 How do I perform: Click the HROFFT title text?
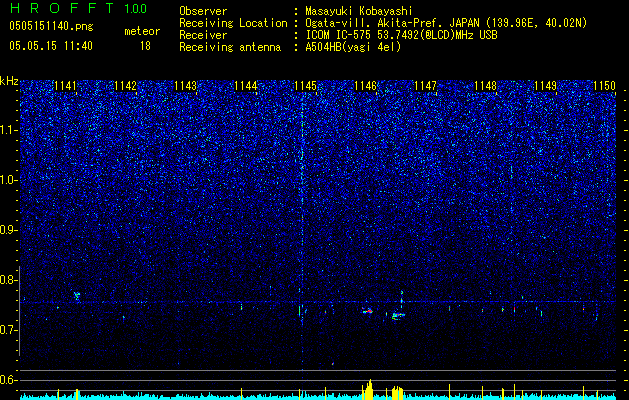[63, 8]
